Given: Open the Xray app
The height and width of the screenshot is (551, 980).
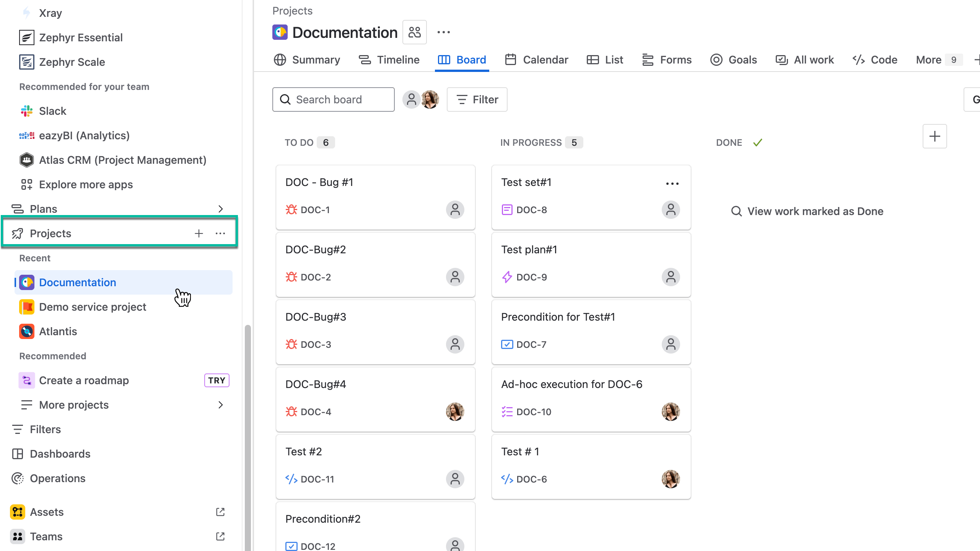Looking at the screenshot, I should pyautogui.click(x=50, y=13).
